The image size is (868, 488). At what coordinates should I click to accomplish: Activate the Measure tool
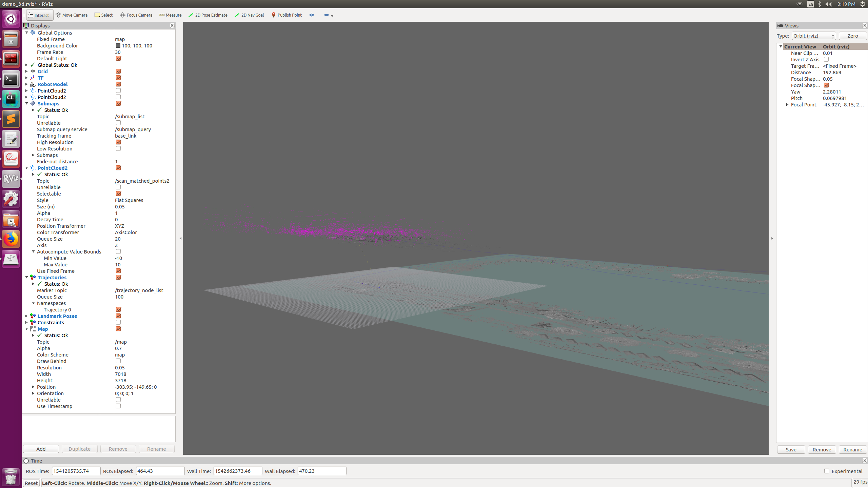pyautogui.click(x=170, y=15)
